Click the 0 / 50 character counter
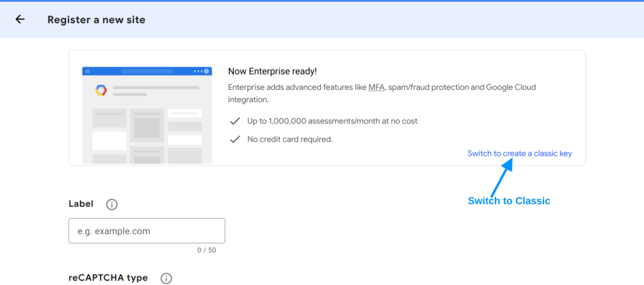 point(206,250)
